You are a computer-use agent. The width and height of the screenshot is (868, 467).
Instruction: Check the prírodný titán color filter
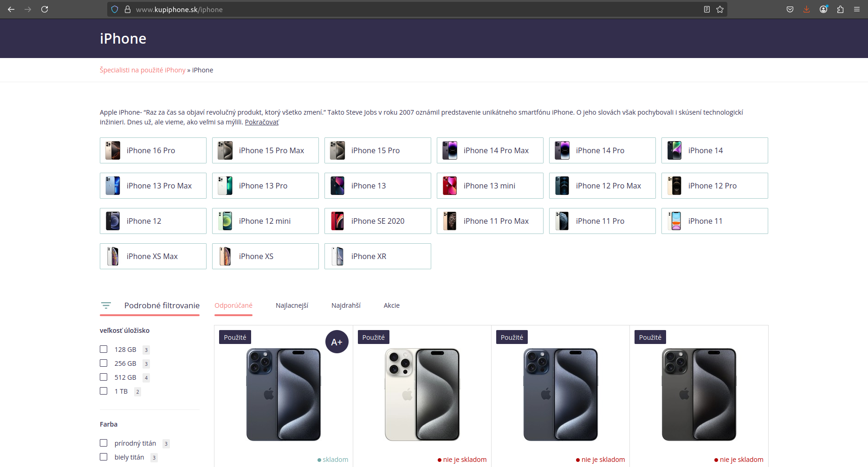(x=104, y=443)
